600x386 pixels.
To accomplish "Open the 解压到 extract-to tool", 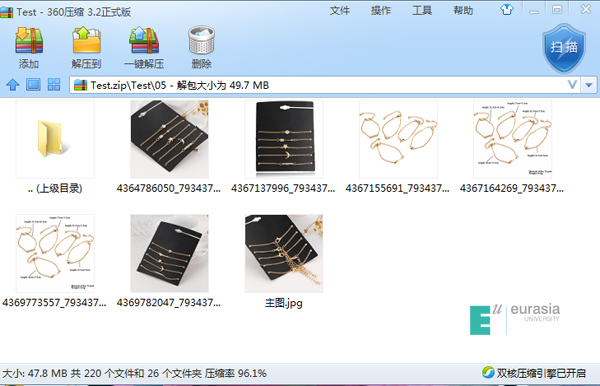I will tap(86, 40).
